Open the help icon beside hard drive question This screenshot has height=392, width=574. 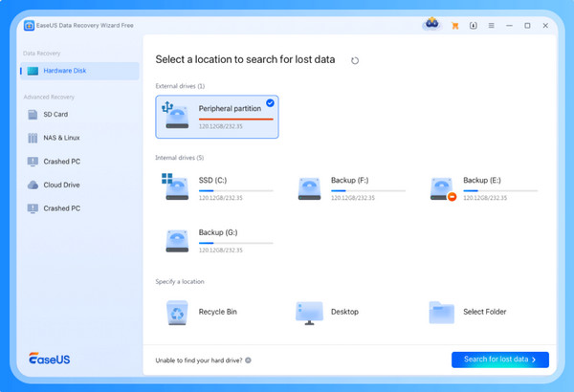click(248, 360)
